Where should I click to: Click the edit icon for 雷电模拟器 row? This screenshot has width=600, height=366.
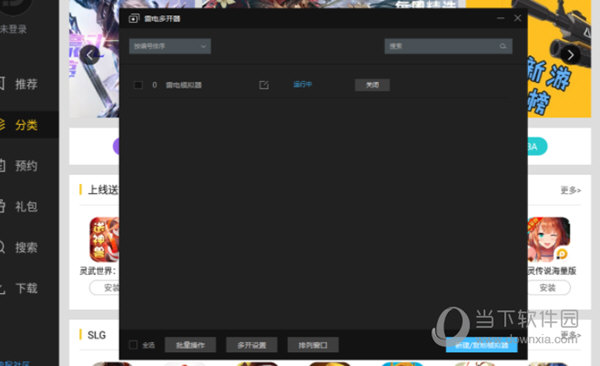pyautogui.click(x=264, y=85)
